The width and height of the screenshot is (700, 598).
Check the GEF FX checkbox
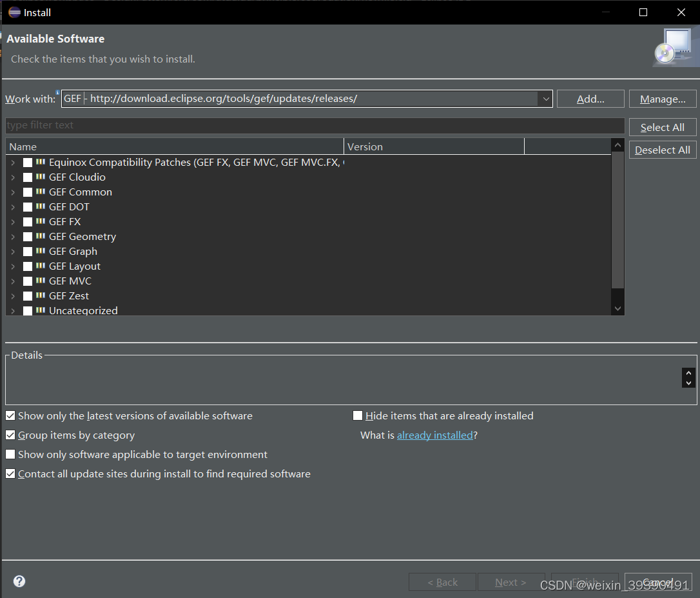coord(28,222)
